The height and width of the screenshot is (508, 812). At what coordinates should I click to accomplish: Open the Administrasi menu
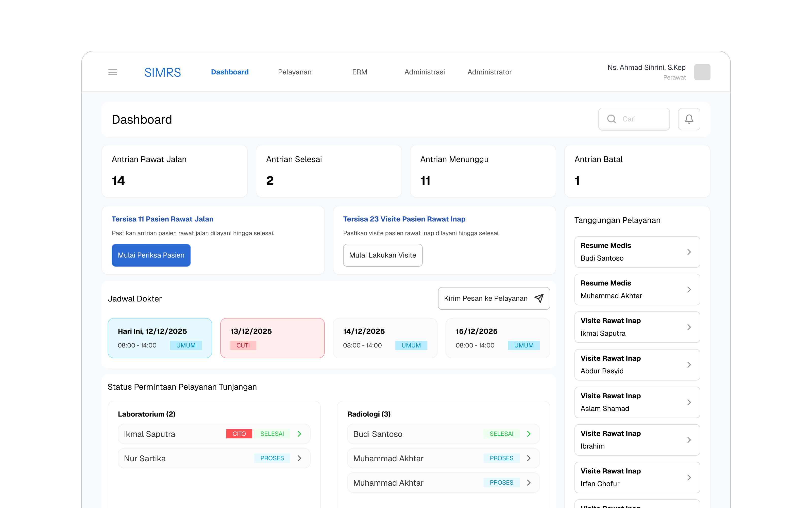click(425, 72)
